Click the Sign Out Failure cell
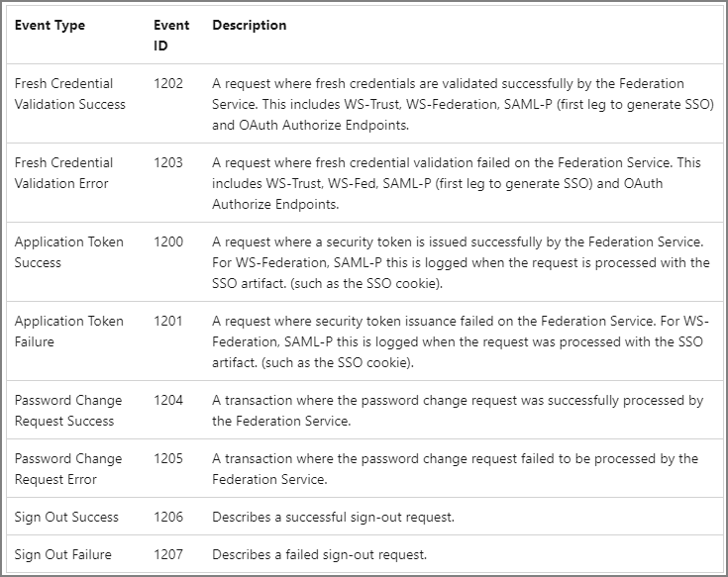 tap(62, 555)
